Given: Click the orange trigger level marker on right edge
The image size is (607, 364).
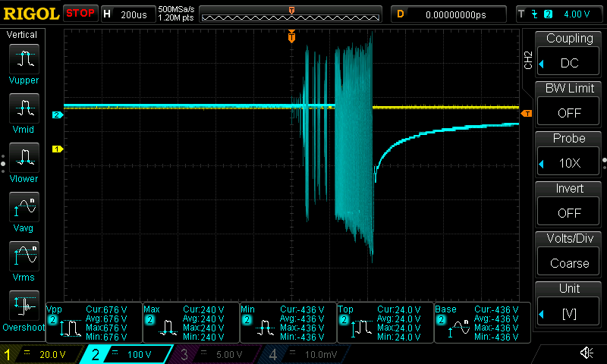Looking at the screenshot, I should coord(526,113).
